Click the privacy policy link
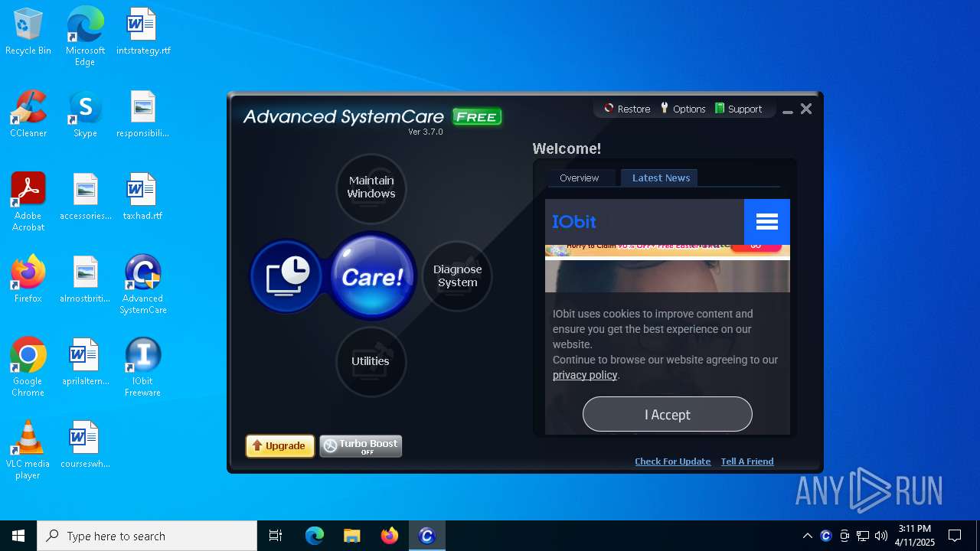 (585, 375)
